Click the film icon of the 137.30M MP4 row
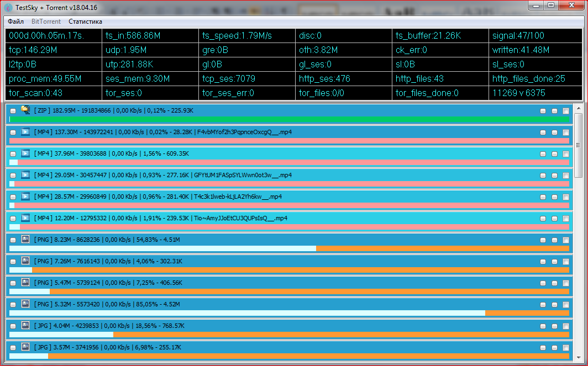The height and width of the screenshot is (366, 588). pos(25,132)
